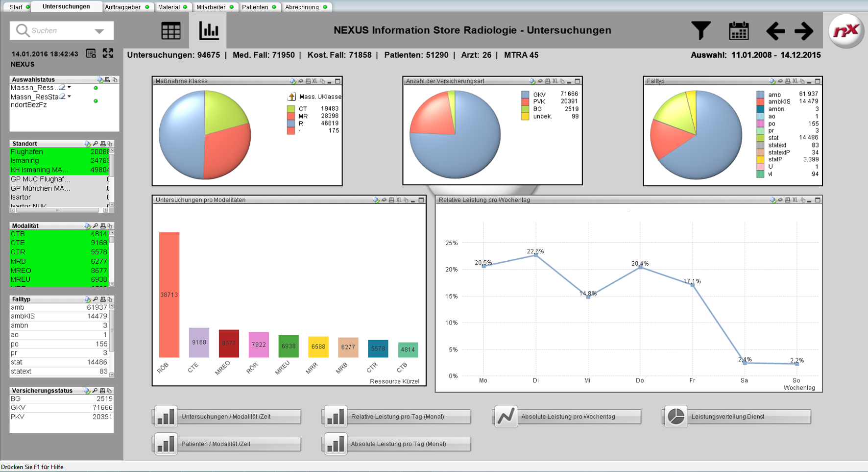Click the Mass. UKlasse drill-up arrow icon
The width and height of the screenshot is (868, 472).
click(x=291, y=97)
